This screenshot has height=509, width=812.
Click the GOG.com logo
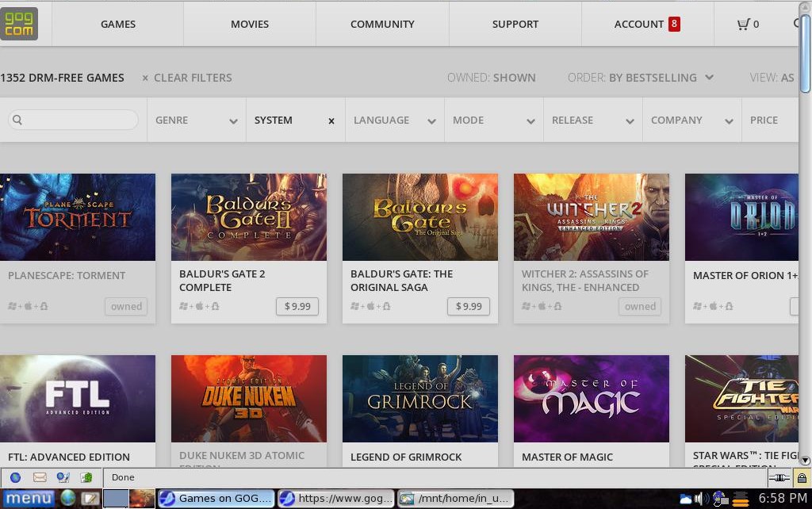pyautogui.click(x=19, y=24)
